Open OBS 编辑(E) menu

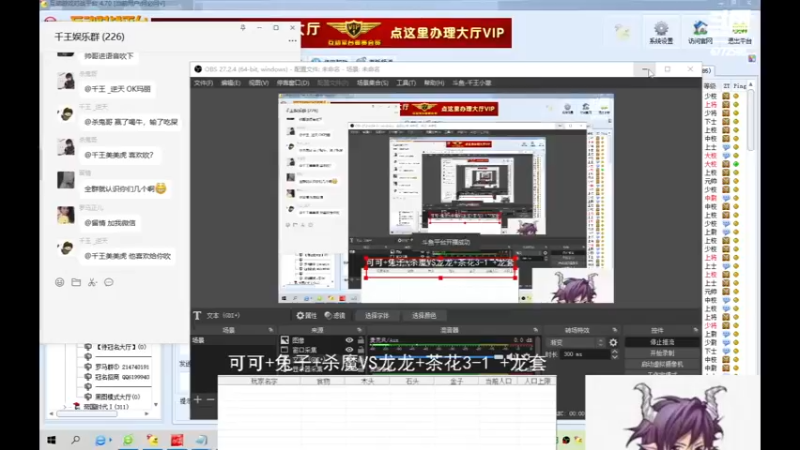pos(231,83)
